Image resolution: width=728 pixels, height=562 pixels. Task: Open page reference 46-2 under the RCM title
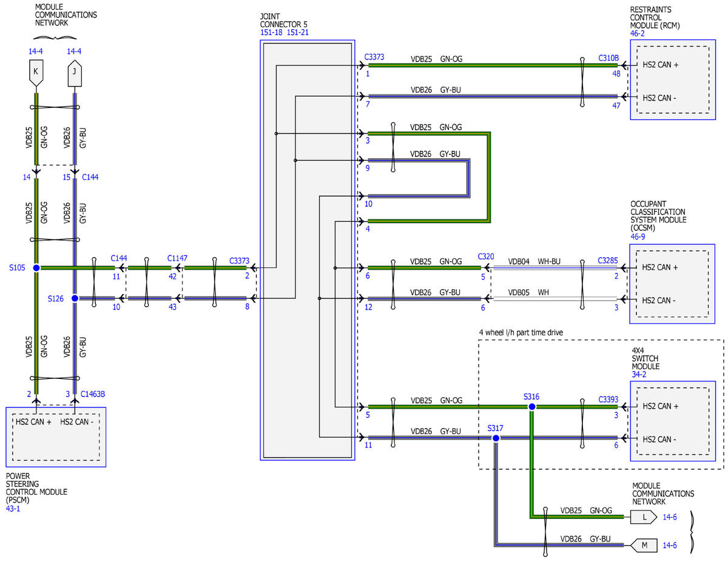click(638, 34)
